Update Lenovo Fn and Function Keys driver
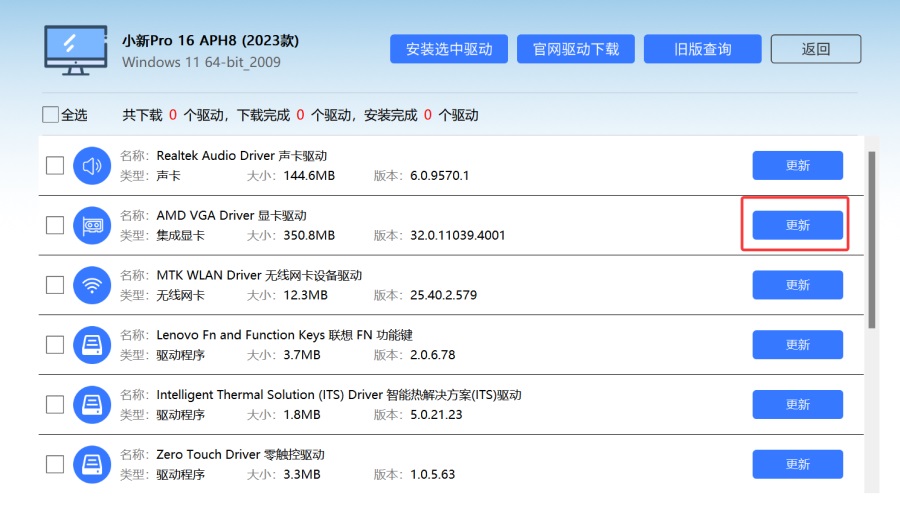Viewport: 900px width, 524px height. [x=798, y=344]
